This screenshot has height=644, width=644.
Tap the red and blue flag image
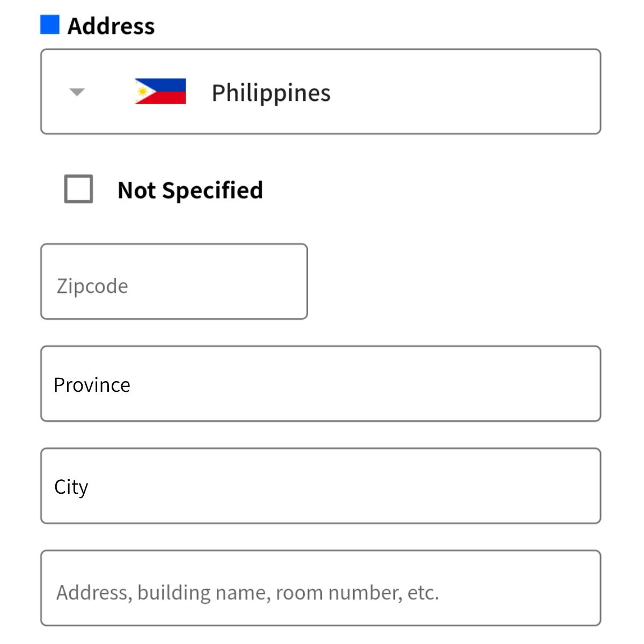(160, 91)
